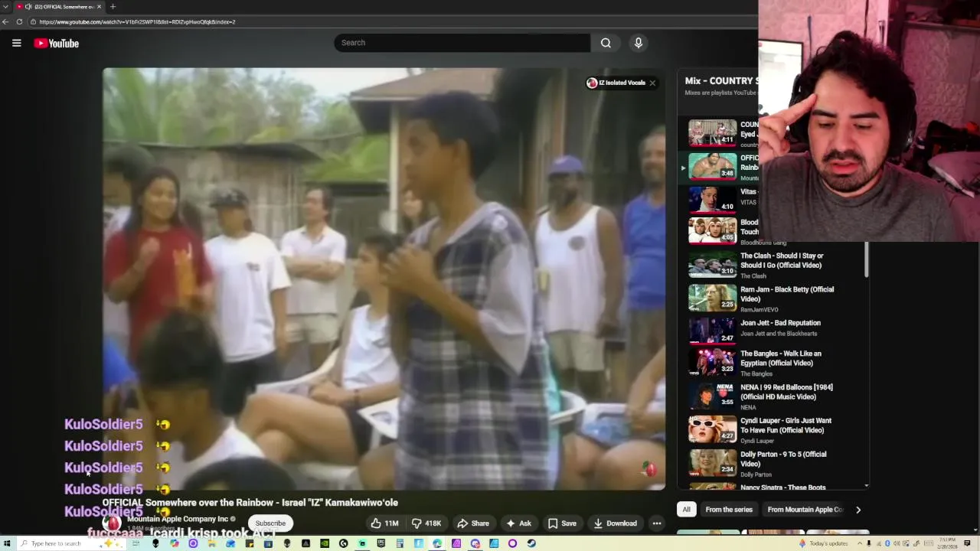Start voice search with microphone icon
Viewport: 980px width, 551px height.
(638, 43)
